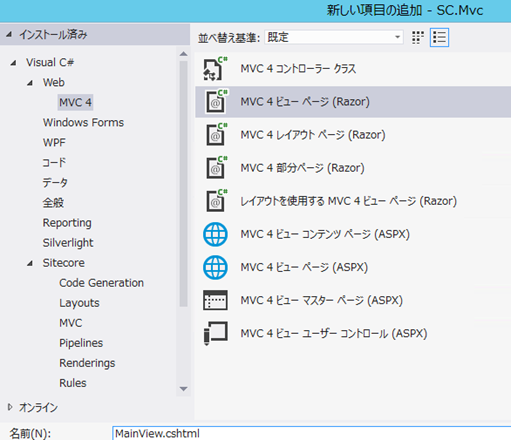Select Code Generation under Sitecore
Image resolution: width=511 pixels, height=440 pixels.
(x=101, y=283)
